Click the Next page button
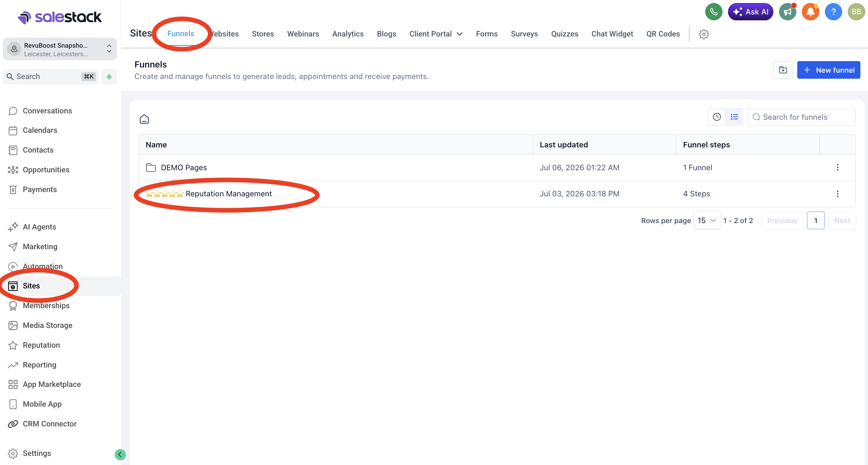Screen dimensions: 868x465 point(842,221)
